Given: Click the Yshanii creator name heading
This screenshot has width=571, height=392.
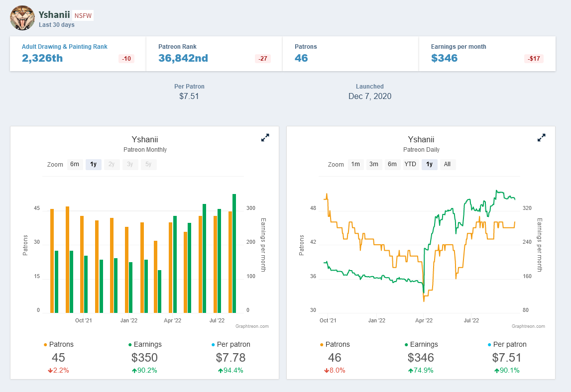Looking at the screenshot, I should tap(54, 14).
